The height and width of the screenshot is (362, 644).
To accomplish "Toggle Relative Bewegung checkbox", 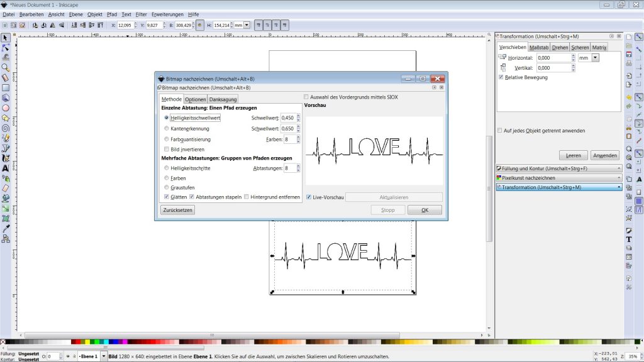I will click(501, 77).
